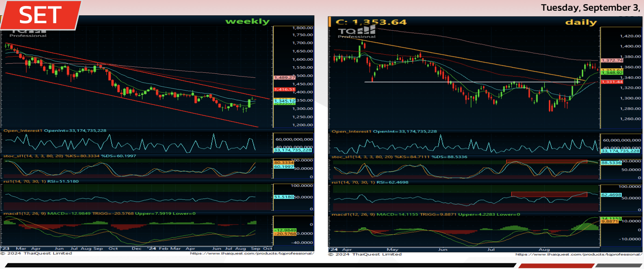Click daily stochastic value tag 88.5336
This screenshot has width=644, height=269.
click(611, 163)
